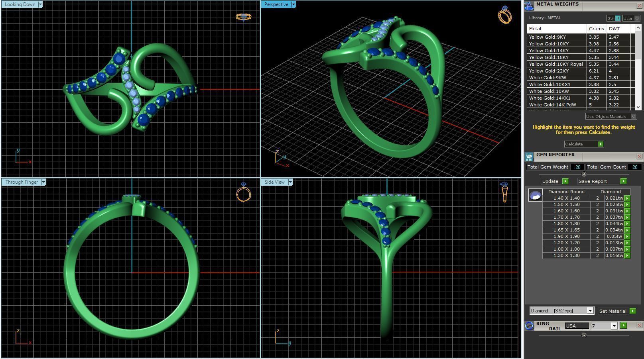Click green arrow for 1.90 X 1.90 row
Image resolution: width=644 pixels, height=359 pixels.
[x=627, y=236]
